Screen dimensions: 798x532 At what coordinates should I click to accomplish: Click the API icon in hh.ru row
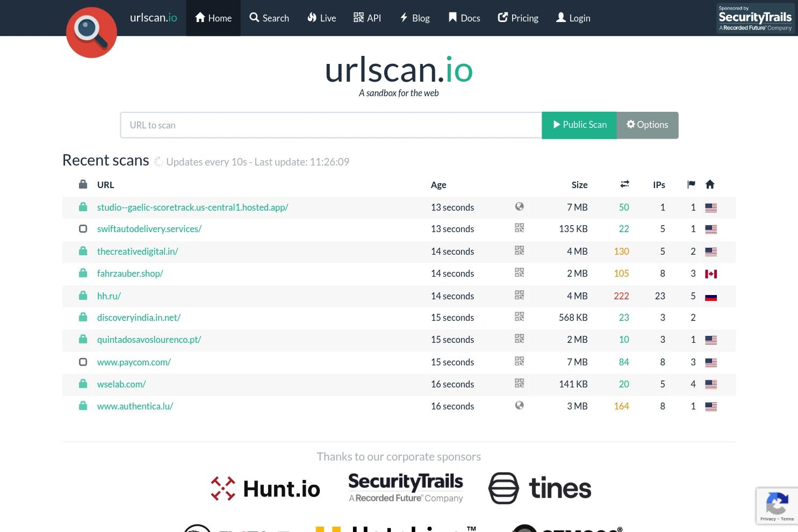click(519, 295)
